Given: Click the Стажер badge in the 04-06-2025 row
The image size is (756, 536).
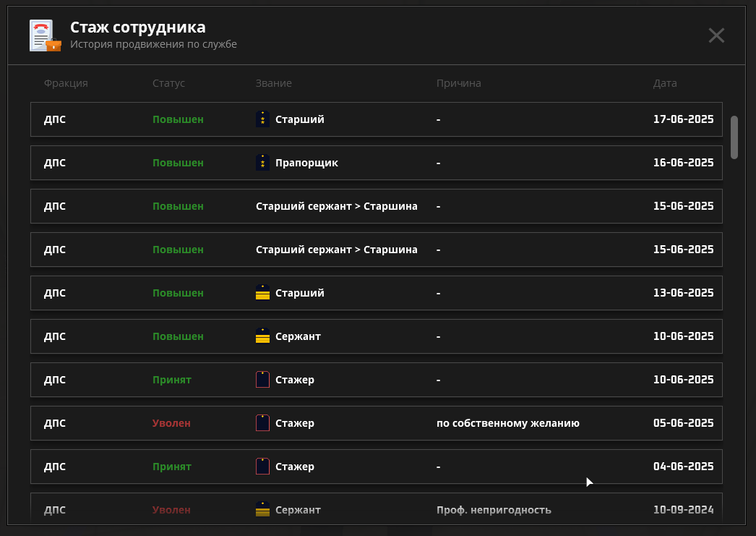Looking at the screenshot, I should 263,467.
